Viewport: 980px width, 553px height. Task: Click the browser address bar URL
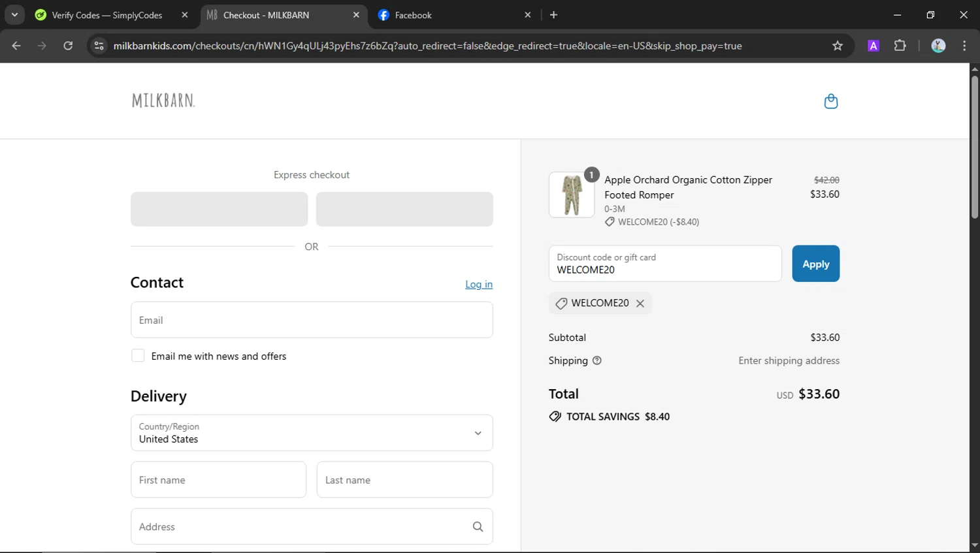tap(427, 46)
